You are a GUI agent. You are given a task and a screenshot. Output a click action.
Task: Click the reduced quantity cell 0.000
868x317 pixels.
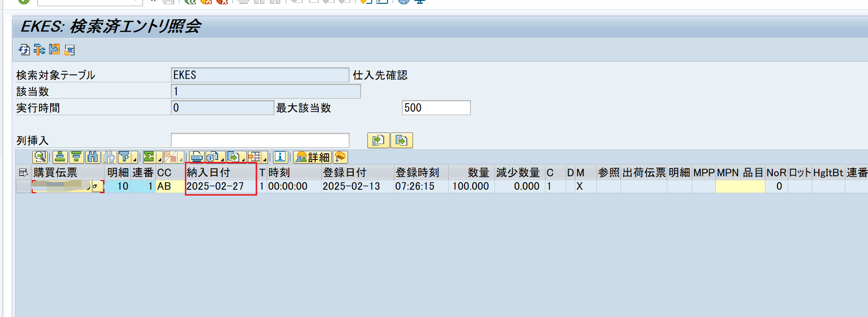point(520,186)
